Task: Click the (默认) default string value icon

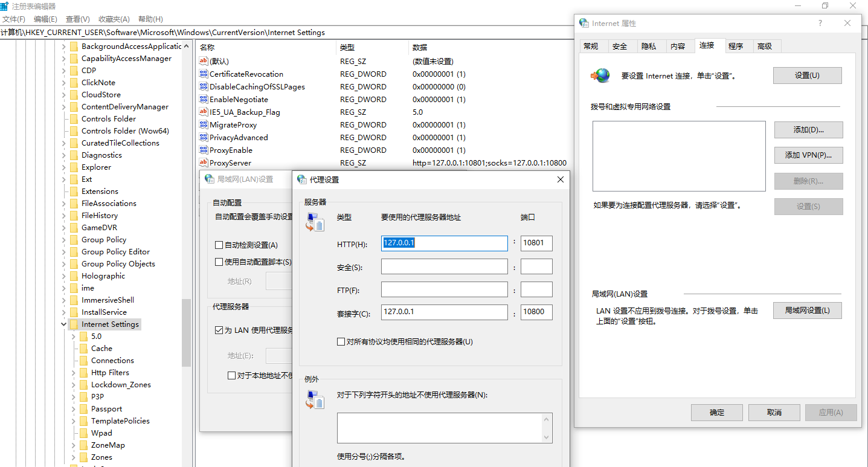Action: [x=204, y=61]
